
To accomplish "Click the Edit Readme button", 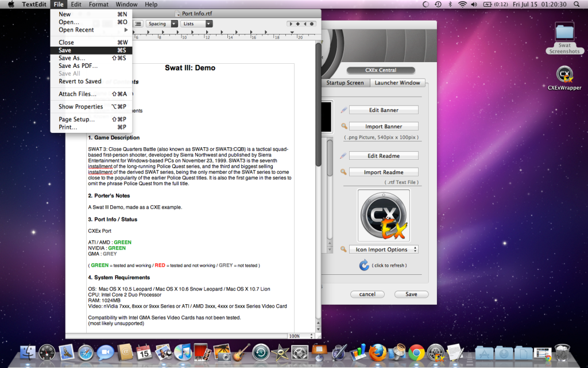I will pyautogui.click(x=384, y=156).
